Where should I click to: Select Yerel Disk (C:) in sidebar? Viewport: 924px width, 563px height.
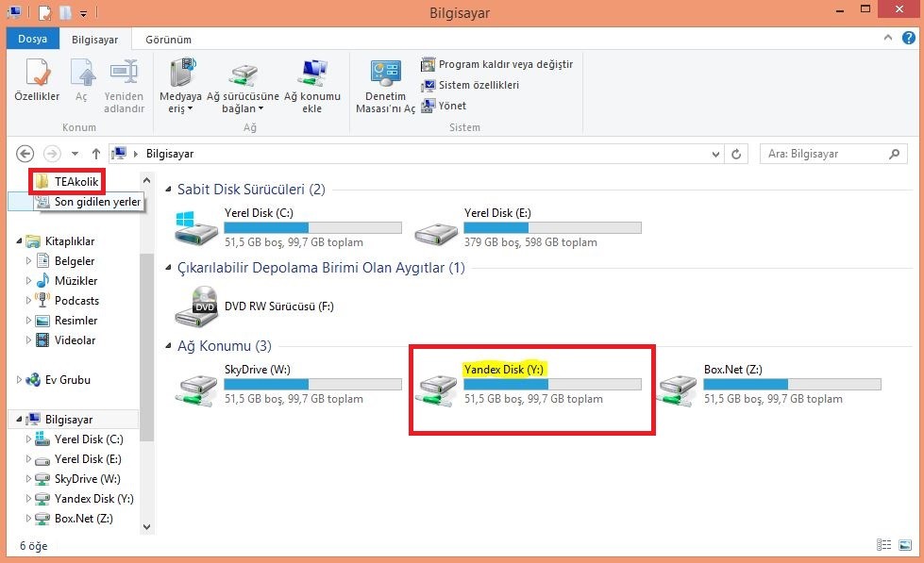pyautogui.click(x=79, y=439)
